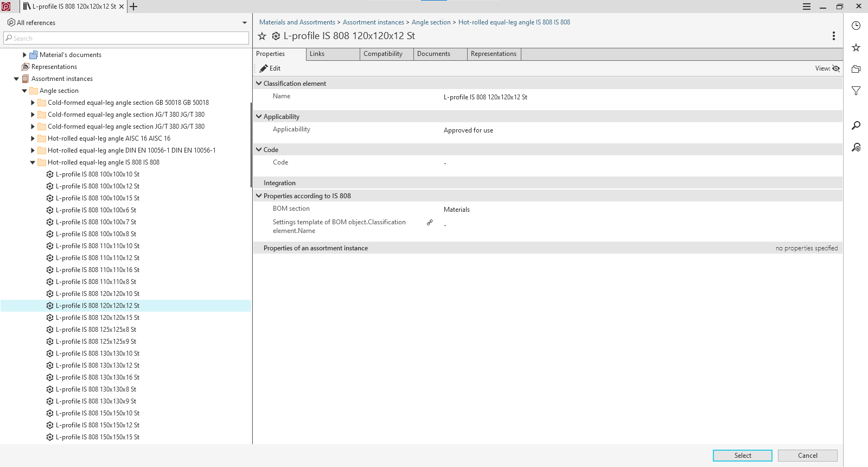The width and height of the screenshot is (868, 467).
Task: Open the history clock icon in right sidebar
Action: (856, 26)
